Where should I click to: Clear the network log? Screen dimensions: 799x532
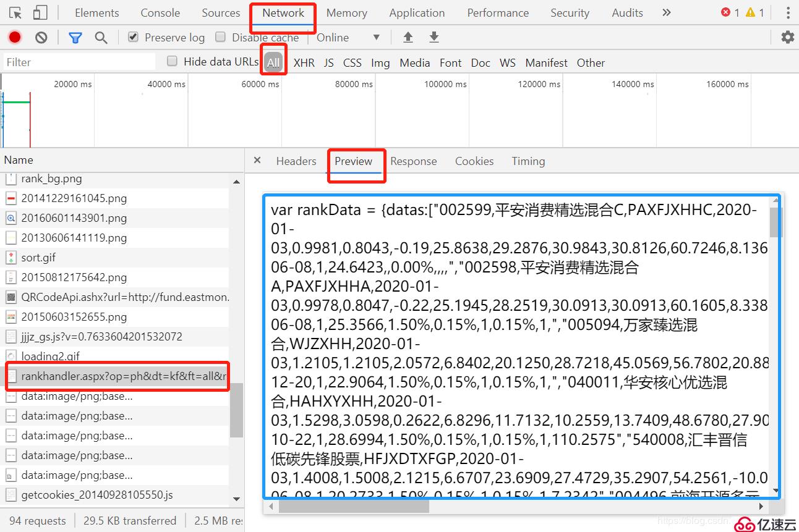click(x=41, y=38)
